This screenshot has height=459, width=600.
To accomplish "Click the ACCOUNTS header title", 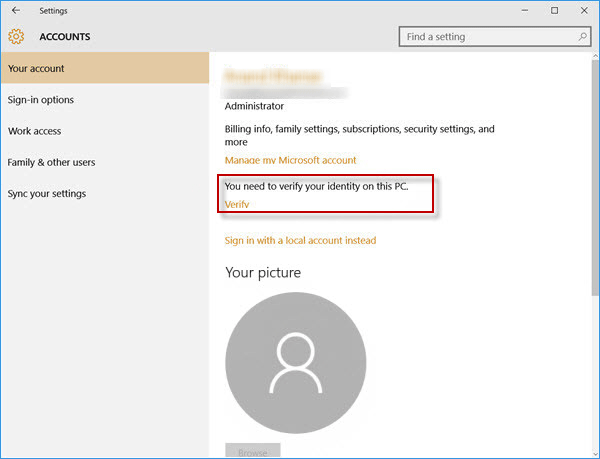I will [65, 37].
